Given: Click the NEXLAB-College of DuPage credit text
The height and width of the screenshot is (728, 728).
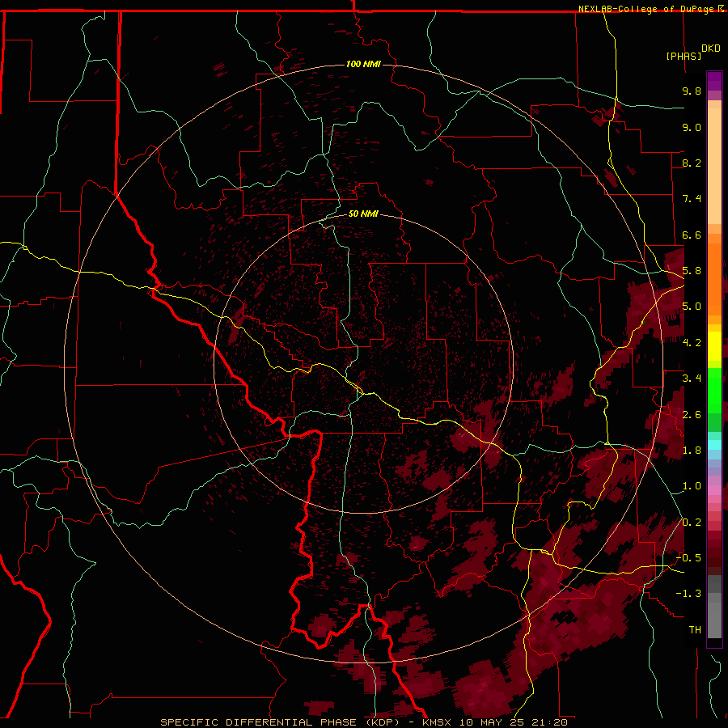Looking at the screenshot, I should point(646,9).
